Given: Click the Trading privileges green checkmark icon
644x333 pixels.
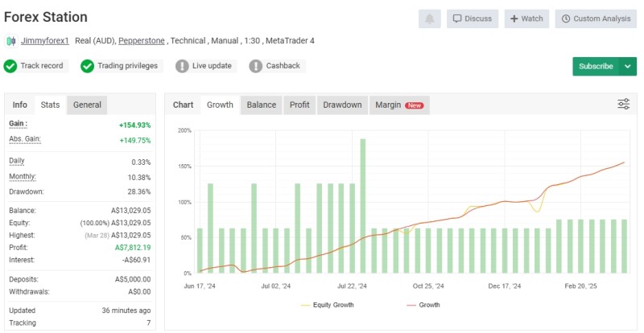Looking at the screenshot, I should point(88,66).
